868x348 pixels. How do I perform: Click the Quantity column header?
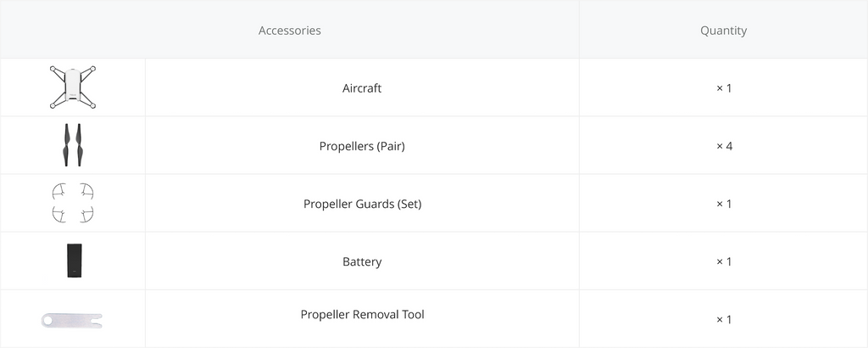[x=723, y=31]
